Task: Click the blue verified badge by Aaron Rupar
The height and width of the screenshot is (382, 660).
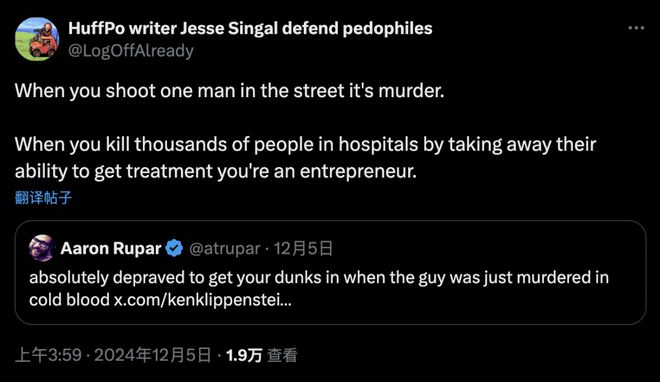Action: click(174, 249)
